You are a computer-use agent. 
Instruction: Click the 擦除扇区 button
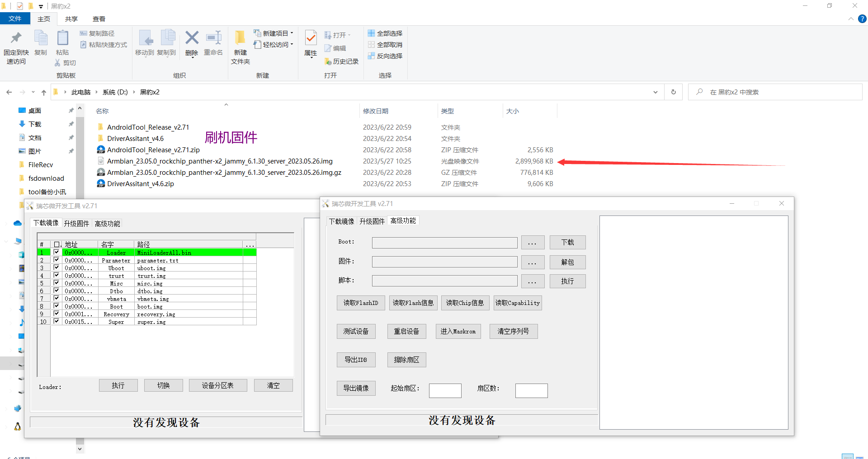406,360
